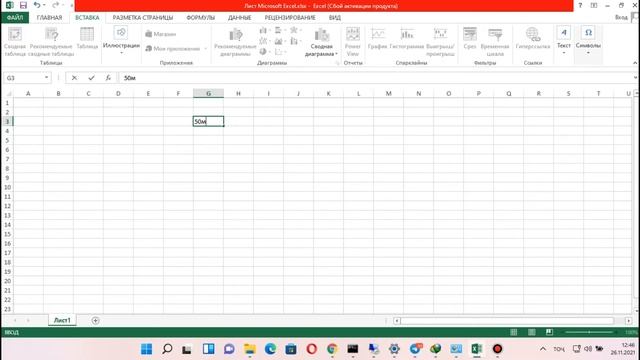
Task: Switch to the ДАННЫЕ tab
Action: tap(240, 18)
